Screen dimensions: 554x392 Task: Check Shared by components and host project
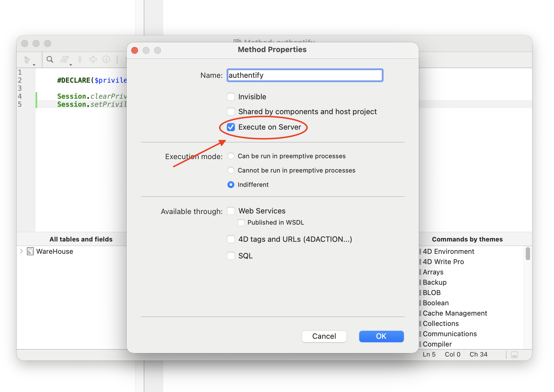click(231, 112)
